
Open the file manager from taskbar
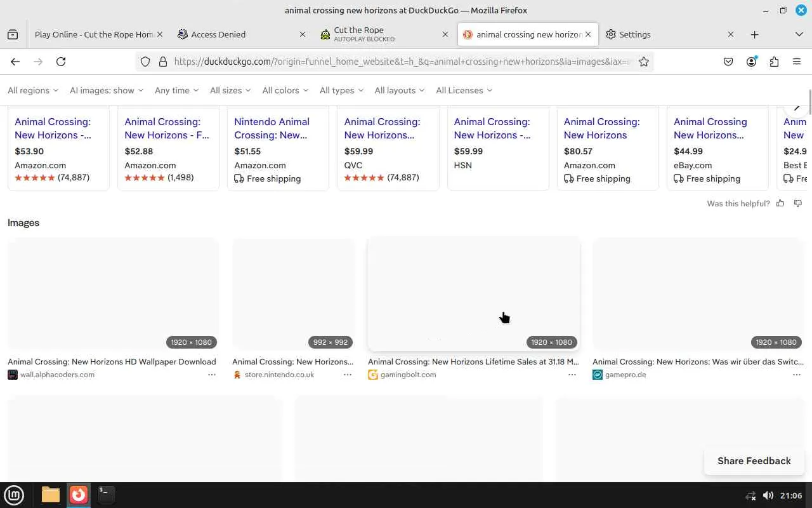(51, 495)
